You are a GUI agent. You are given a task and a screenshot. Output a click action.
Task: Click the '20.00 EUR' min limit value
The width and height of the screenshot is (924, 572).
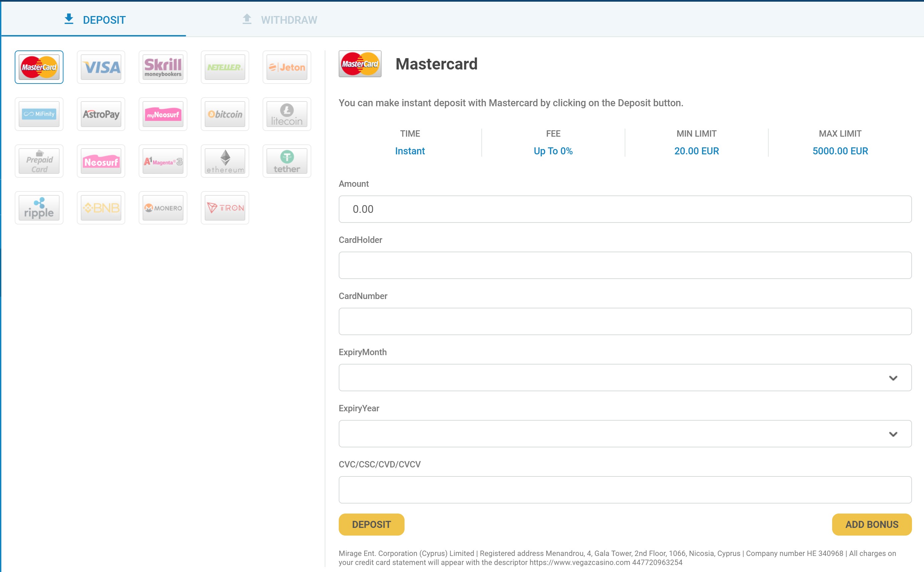[x=696, y=151]
